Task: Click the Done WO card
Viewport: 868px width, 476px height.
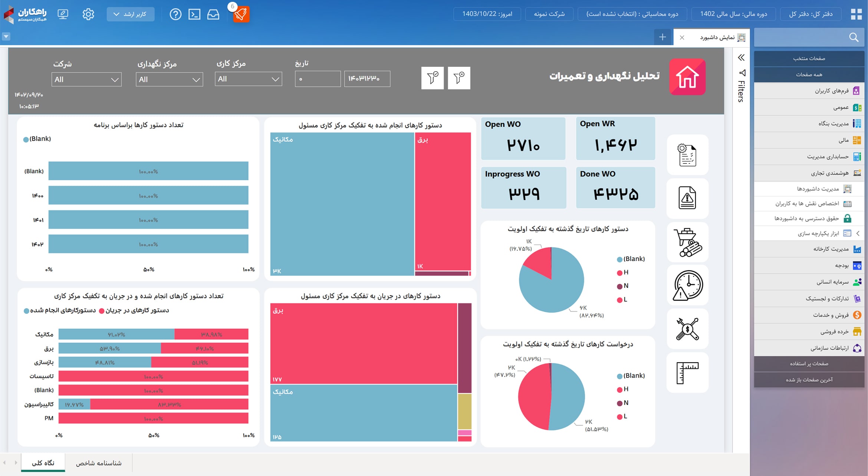Action: 615,188
